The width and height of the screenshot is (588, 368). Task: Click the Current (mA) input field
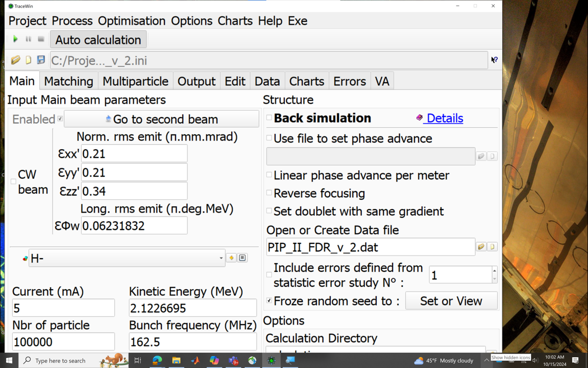click(63, 308)
